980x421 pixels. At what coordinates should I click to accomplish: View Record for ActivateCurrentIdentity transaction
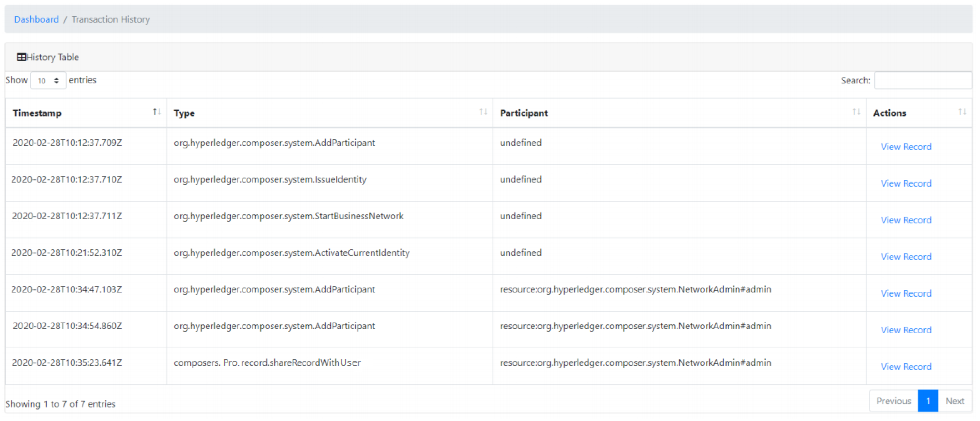pyautogui.click(x=906, y=257)
